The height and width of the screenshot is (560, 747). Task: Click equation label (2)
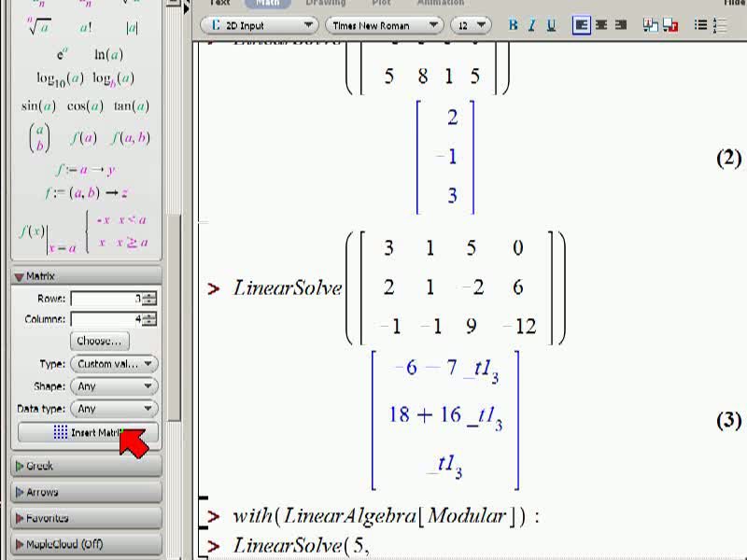tap(729, 158)
